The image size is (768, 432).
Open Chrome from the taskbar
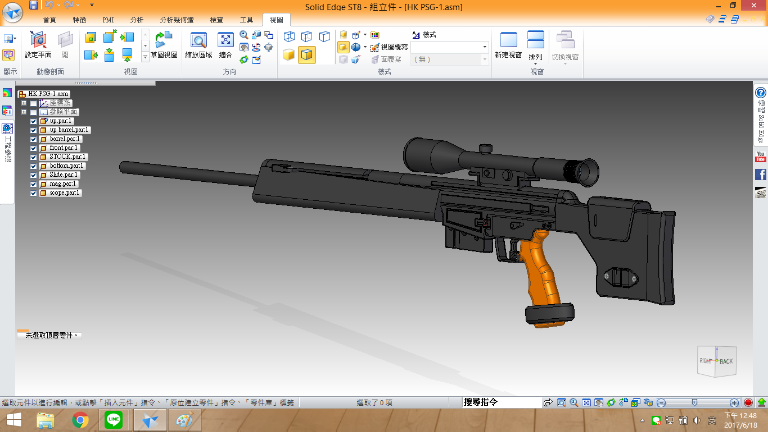tap(80, 420)
